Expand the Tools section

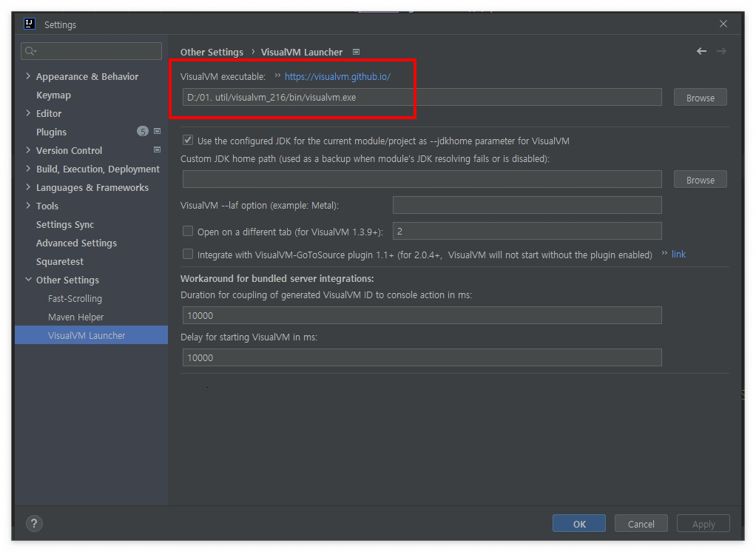pyautogui.click(x=28, y=206)
